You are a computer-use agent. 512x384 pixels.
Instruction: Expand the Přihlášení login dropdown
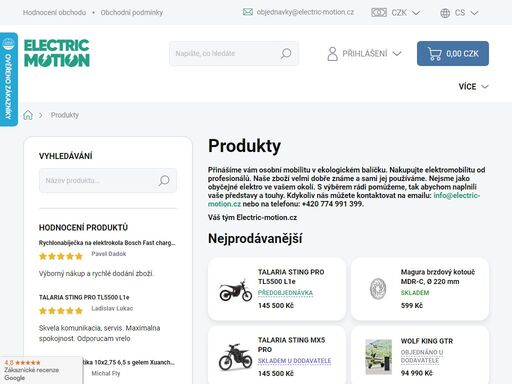click(x=364, y=54)
